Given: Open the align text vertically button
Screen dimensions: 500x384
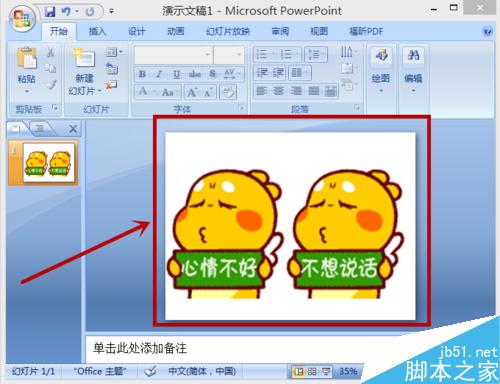Looking at the screenshot, I should (x=349, y=69).
